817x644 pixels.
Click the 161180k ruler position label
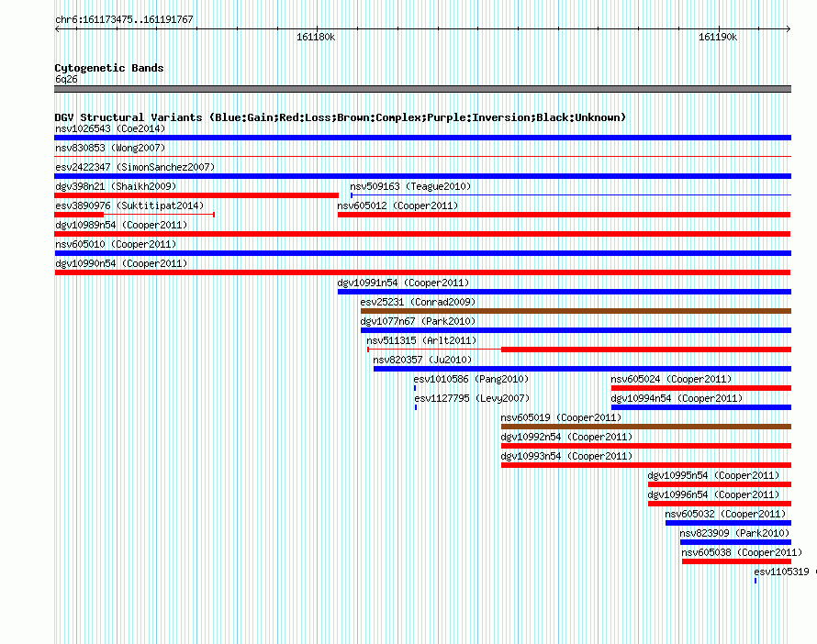click(x=316, y=37)
